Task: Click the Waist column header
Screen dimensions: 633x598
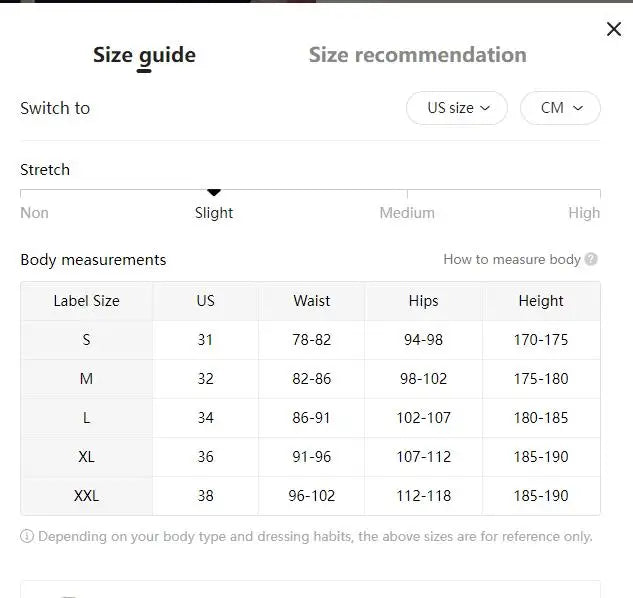Action: pos(311,301)
